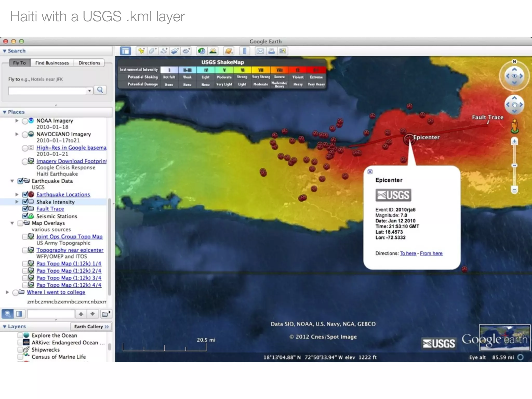Add a polygon using the toolbar icon
The width and height of the screenshot is (532, 399).
(x=152, y=51)
